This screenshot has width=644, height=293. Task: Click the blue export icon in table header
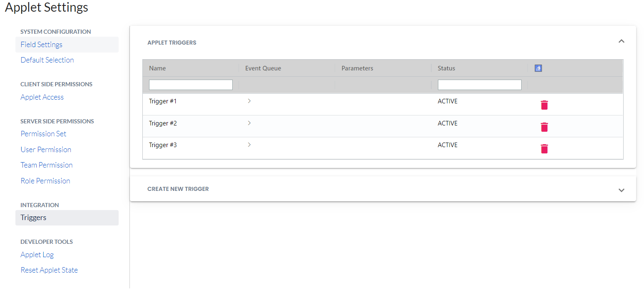538,68
